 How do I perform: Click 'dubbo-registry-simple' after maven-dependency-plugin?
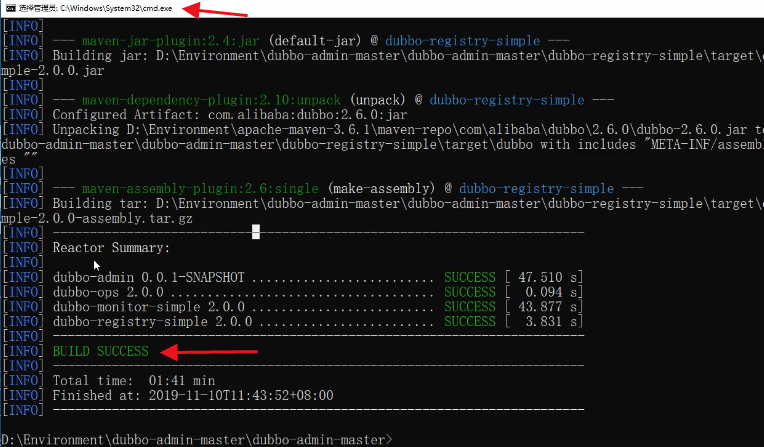[x=507, y=100]
